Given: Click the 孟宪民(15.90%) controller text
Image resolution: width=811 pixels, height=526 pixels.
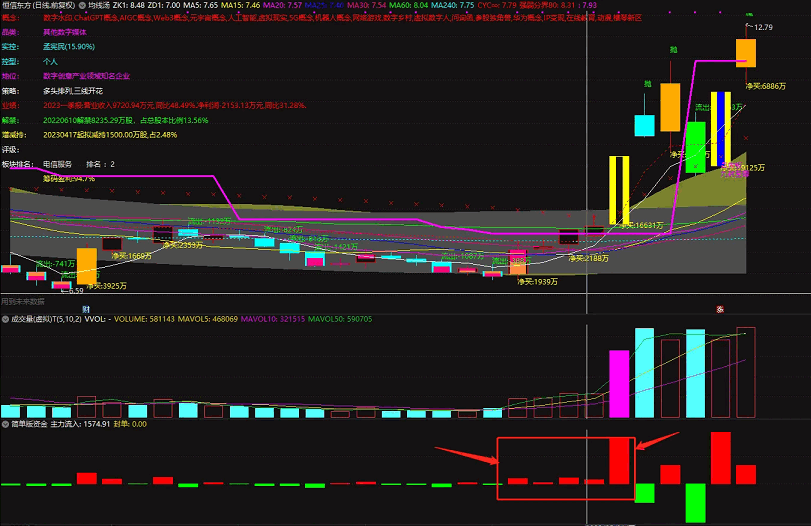Looking at the screenshot, I should (x=69, y=47).
